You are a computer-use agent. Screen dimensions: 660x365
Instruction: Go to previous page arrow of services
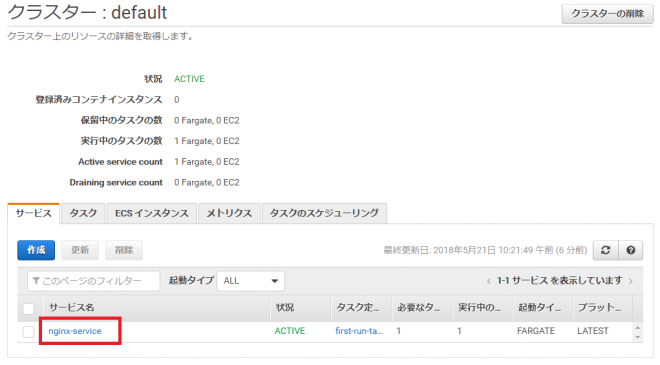point(488,281)
